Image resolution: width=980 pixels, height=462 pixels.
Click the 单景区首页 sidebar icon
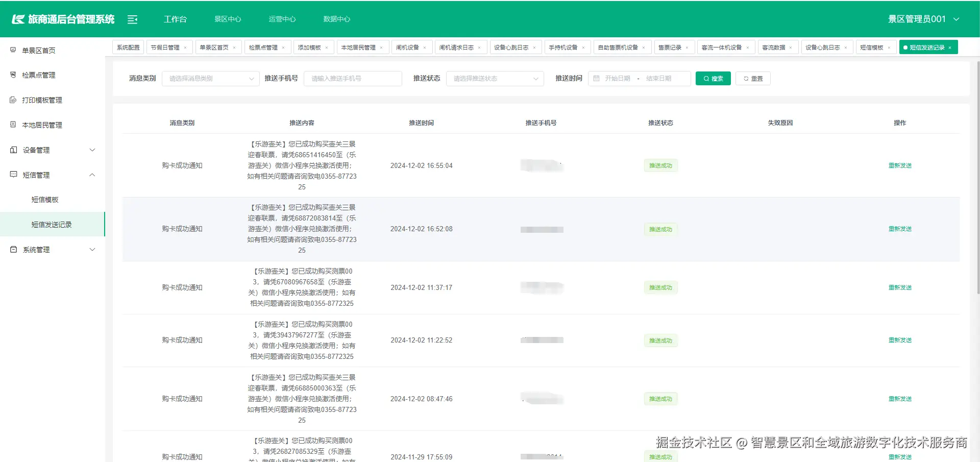click(13, 50)
